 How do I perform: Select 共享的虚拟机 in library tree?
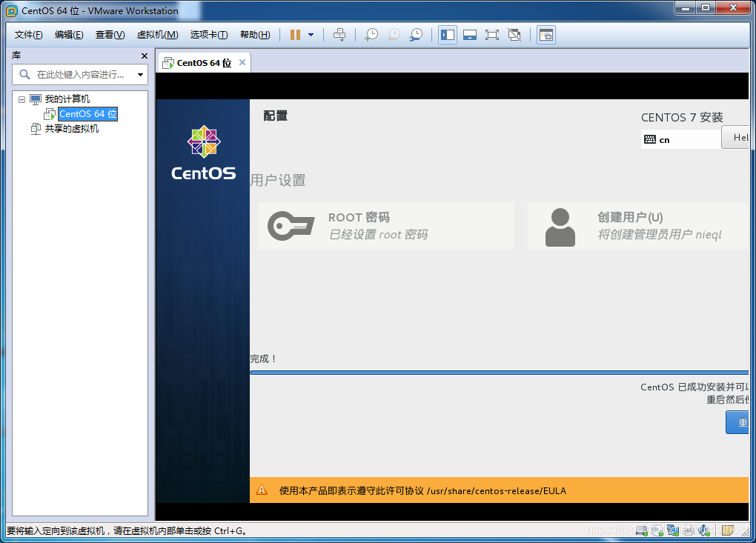[72, 129]
